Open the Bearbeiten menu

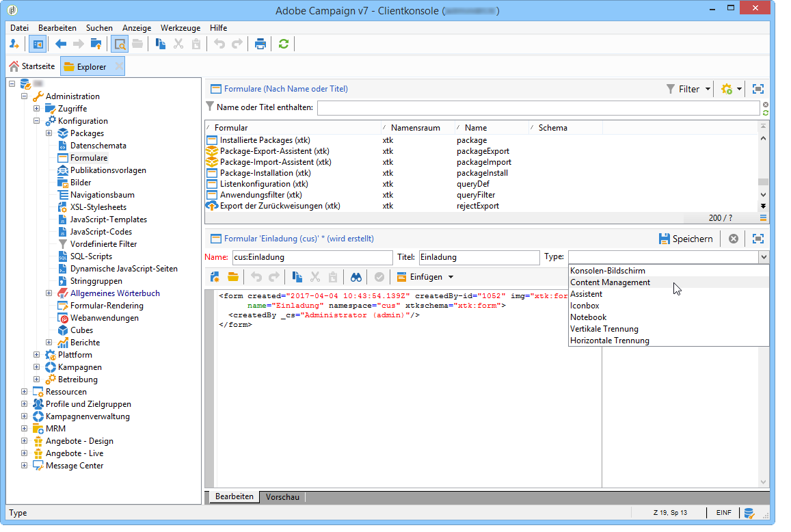(x=57, y=28)
